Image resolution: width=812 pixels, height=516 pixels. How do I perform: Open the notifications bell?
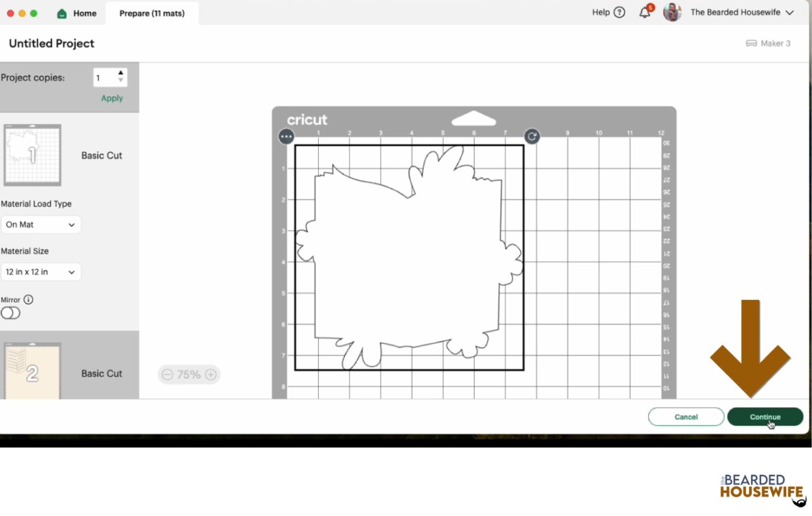coord(645,12)
